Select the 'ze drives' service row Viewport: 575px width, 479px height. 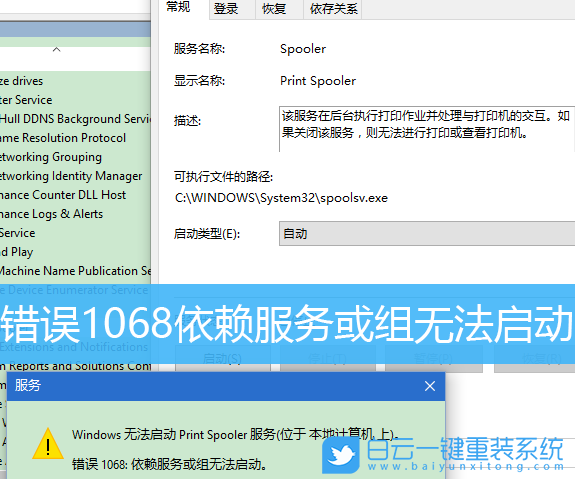click(75, 81)
